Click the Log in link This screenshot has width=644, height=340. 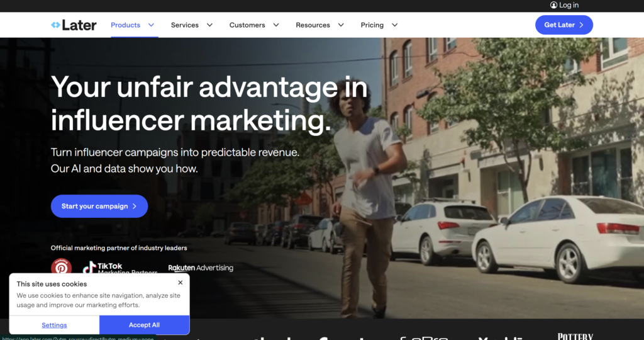coord(569,5)
